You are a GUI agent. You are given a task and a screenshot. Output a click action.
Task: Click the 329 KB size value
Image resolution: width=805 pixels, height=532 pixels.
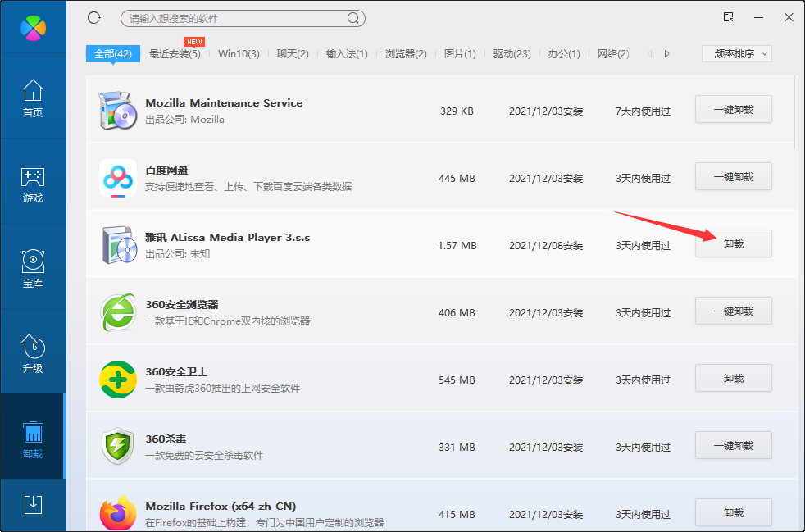pyautogui.click(x=457, y=111)
